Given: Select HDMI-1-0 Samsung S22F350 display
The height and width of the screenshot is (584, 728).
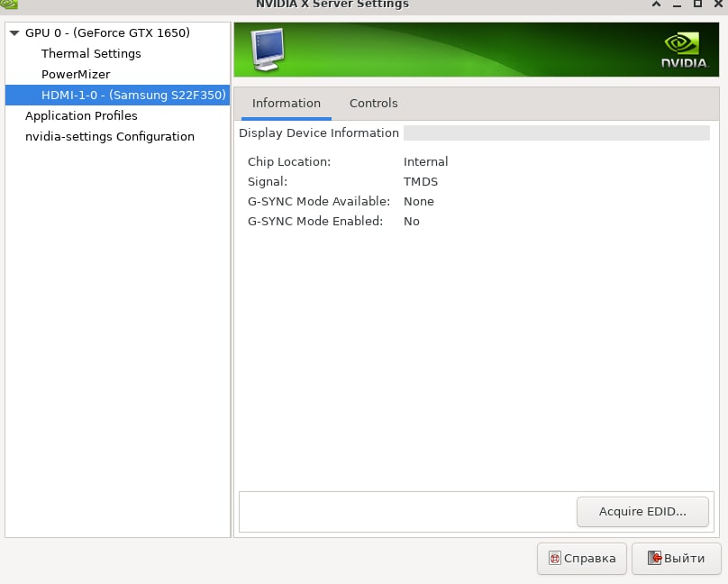Looking at the screenshot, I should click(x=117, y=95).
